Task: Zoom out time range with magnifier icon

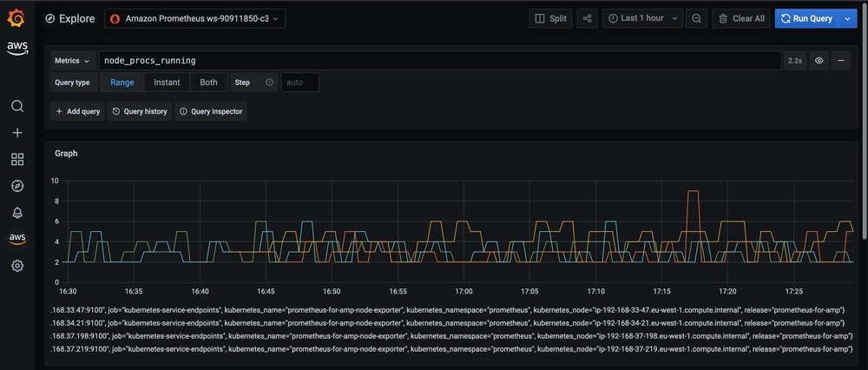Action: click(x=696, y=18)
